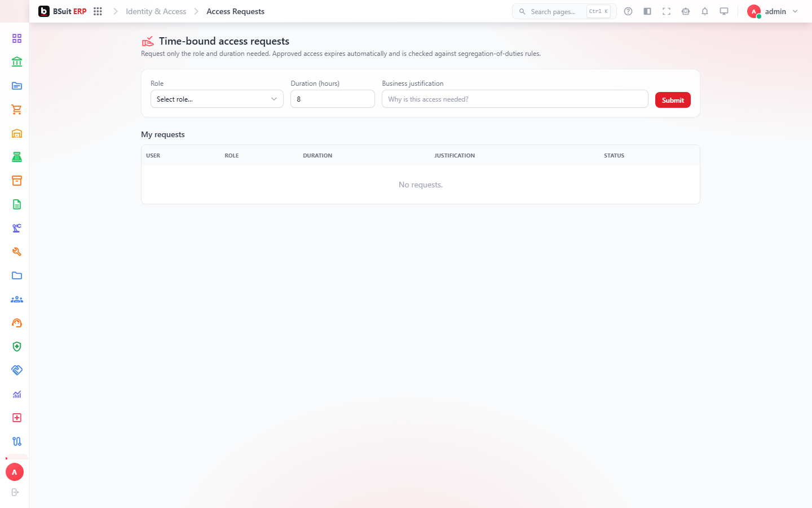Open the dashboard grid icon in sidebar

click(x=17, y=38)
